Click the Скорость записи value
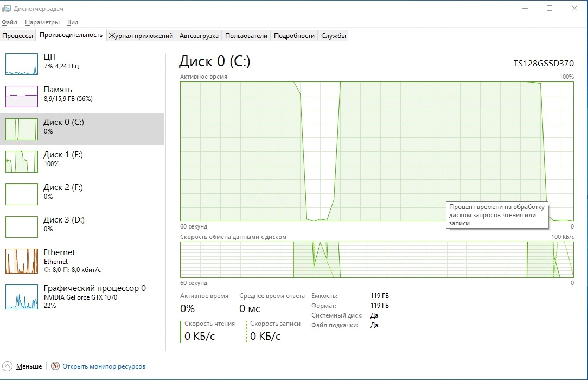The image size is (588, 380). pyautogui.click(x=265, y=336)
